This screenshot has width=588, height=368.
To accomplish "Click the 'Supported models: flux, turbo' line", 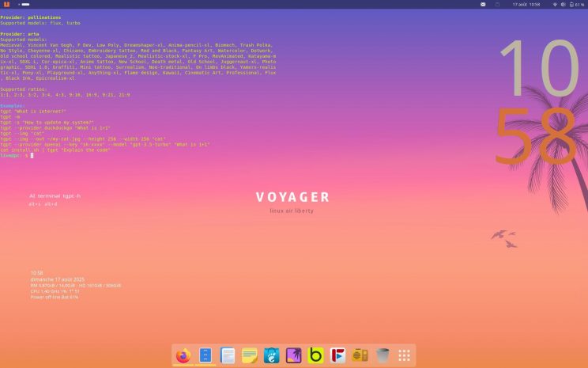I will click(40, 23).
